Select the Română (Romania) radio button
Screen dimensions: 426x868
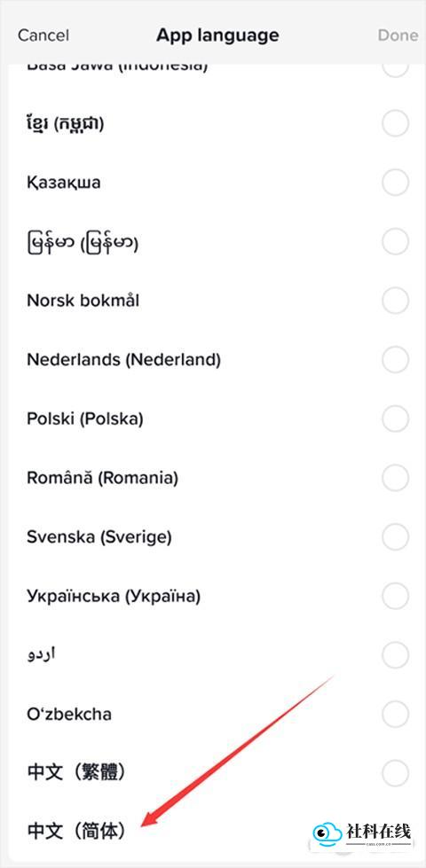tap(396, 478)
